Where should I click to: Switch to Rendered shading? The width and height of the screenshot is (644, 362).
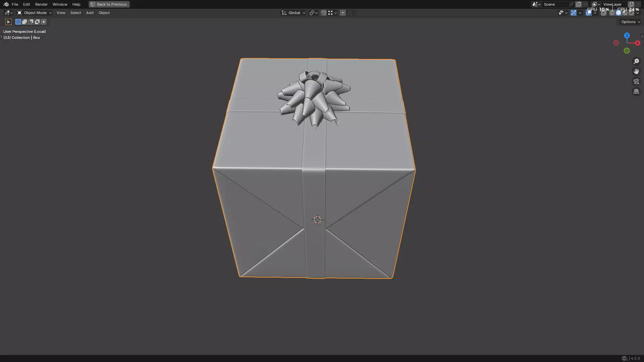pos(631,13)
